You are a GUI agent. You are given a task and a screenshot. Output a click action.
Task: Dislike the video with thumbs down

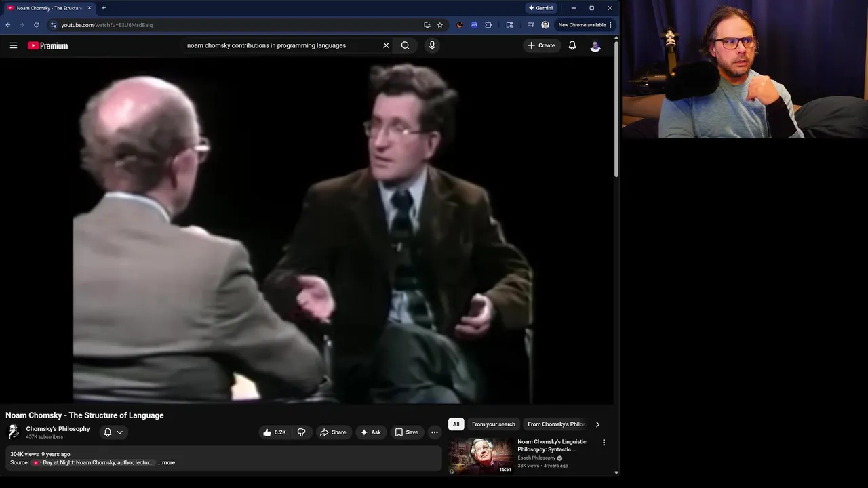[301, 432]
